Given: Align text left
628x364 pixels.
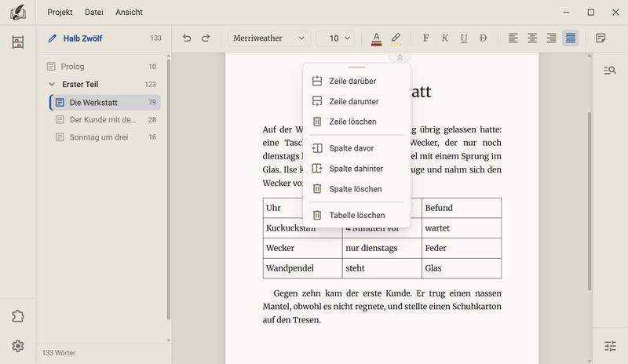Looking at the screenshot, I should tap(513, 38).
